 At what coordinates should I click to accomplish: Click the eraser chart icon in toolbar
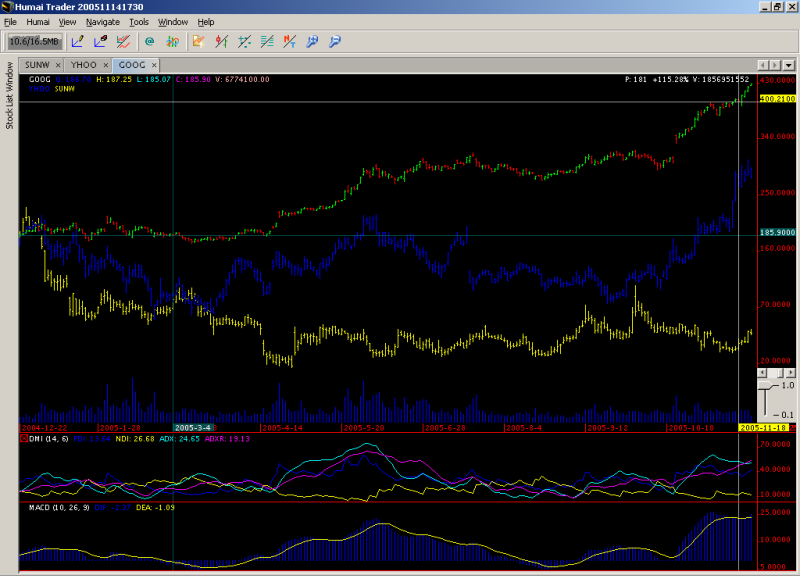point(100,41)
